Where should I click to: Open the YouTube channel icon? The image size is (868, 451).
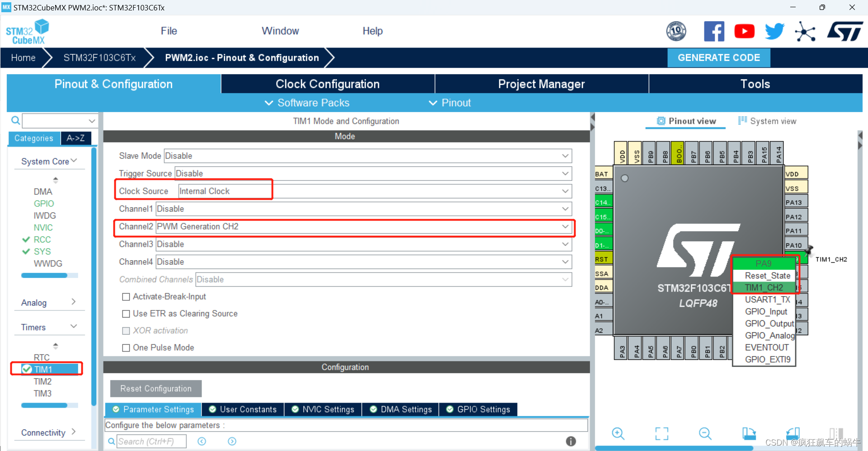click(744, 31)
